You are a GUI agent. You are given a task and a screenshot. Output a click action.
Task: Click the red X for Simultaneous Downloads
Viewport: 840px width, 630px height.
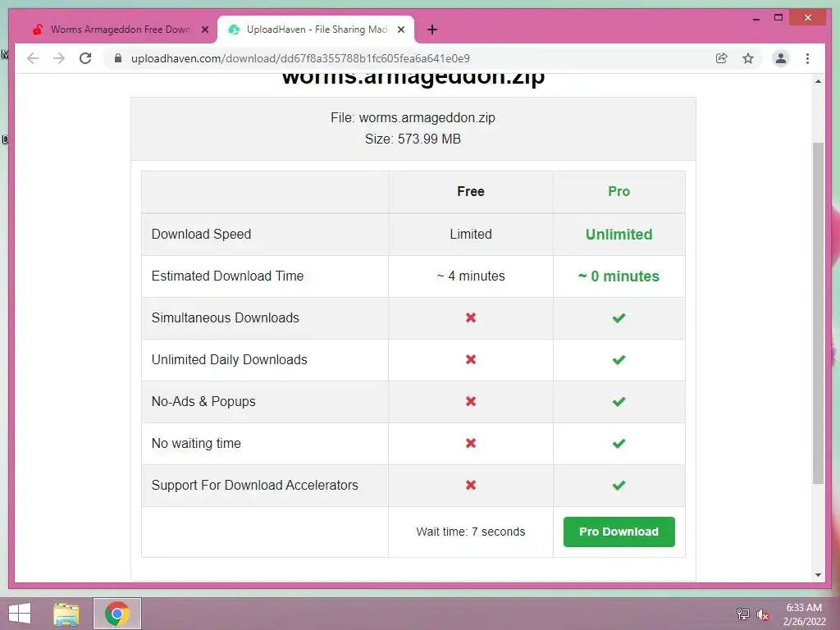(x=470, y=317)
